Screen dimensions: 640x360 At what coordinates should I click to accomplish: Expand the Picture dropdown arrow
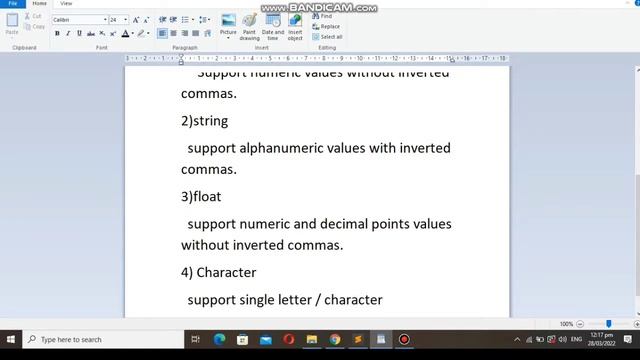pyautogui.click(x=228, y=38)
